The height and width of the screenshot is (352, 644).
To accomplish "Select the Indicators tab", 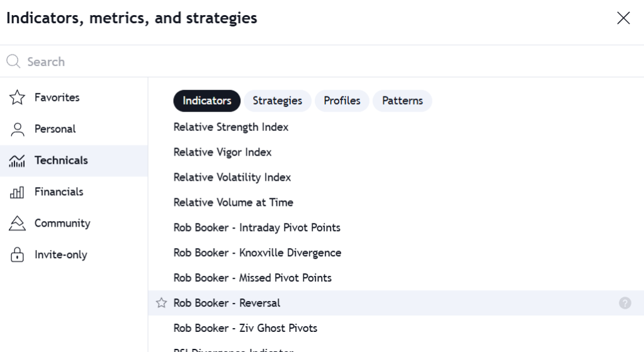I will click(x=206, y=101).
